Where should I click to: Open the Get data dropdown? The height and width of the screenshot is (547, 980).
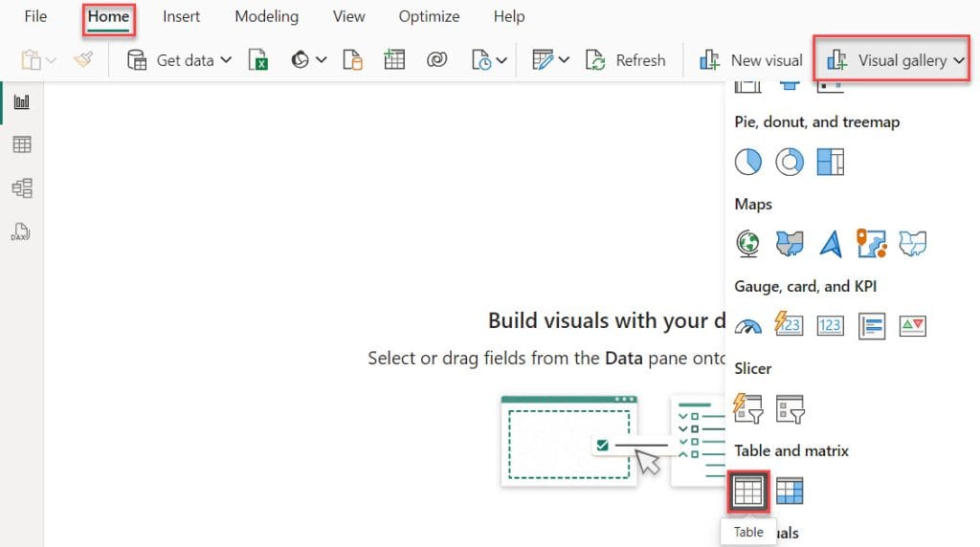click(179, 60)
